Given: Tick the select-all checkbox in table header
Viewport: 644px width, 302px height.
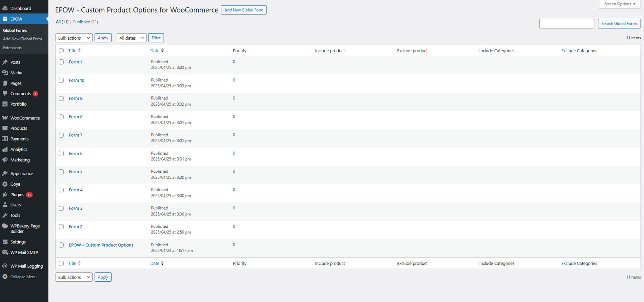Looking at the screenshot, I should pyautogui.click(x=61, y=51).
